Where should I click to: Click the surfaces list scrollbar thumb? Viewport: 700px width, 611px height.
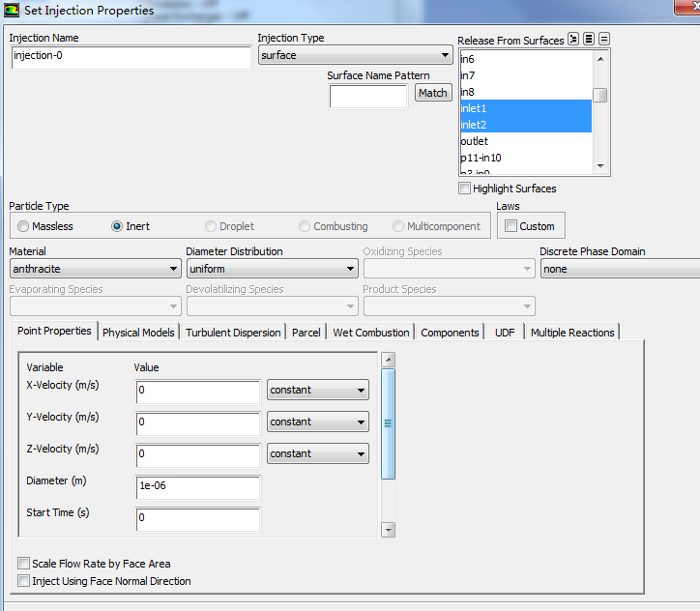pos(600,95)
